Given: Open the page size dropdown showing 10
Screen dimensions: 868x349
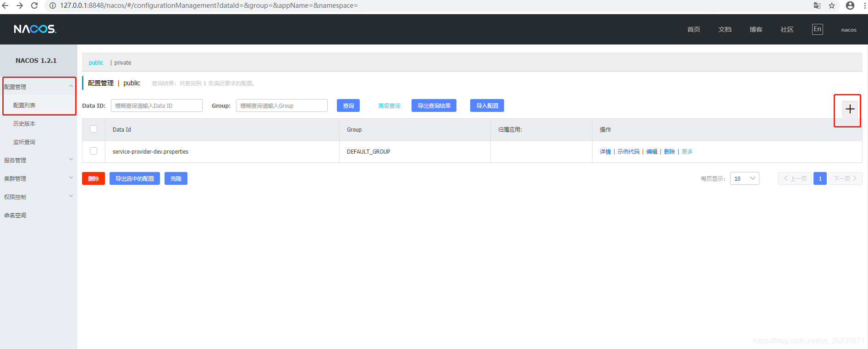Looking at the screenshot, I should (744, 178).
